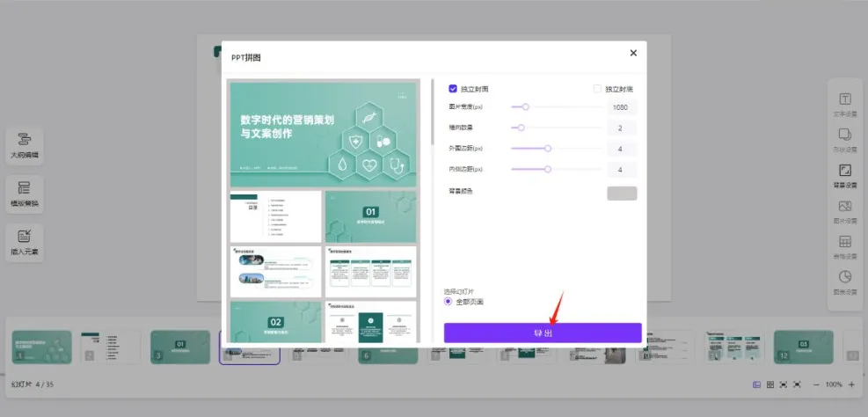The height and width of the screenshot is (417, 868).
Task: Select slide 1 thumbnail in filmstrip
Action: click(42, 347)
